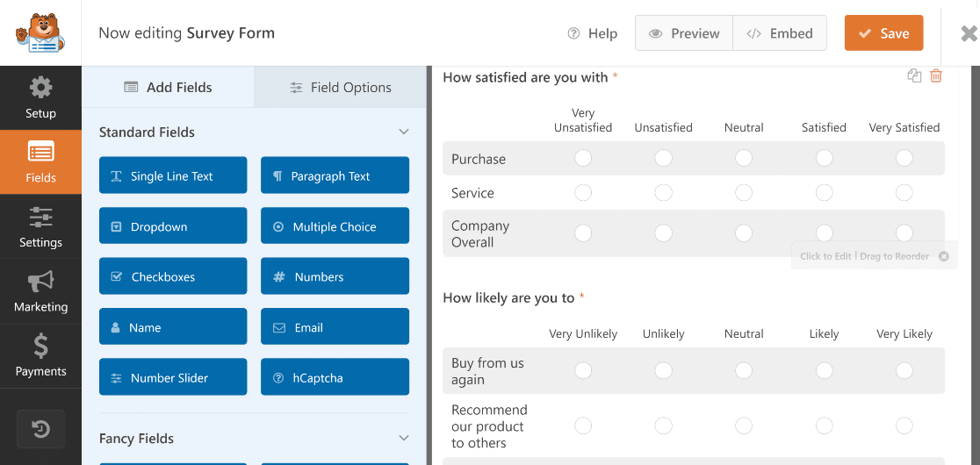980x465 pixels.
Task: Add a Checkboxes field
Action: pos(173,275)
